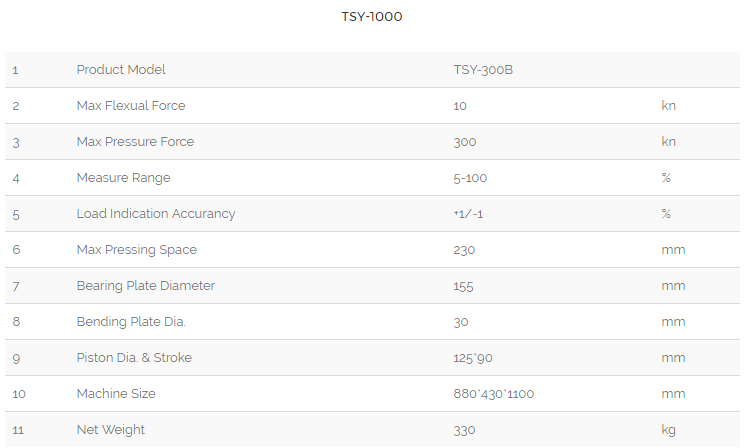Click the +1/-1 accuracy value
The height and width of the screenshot is (448, 746).
[468, 214]
